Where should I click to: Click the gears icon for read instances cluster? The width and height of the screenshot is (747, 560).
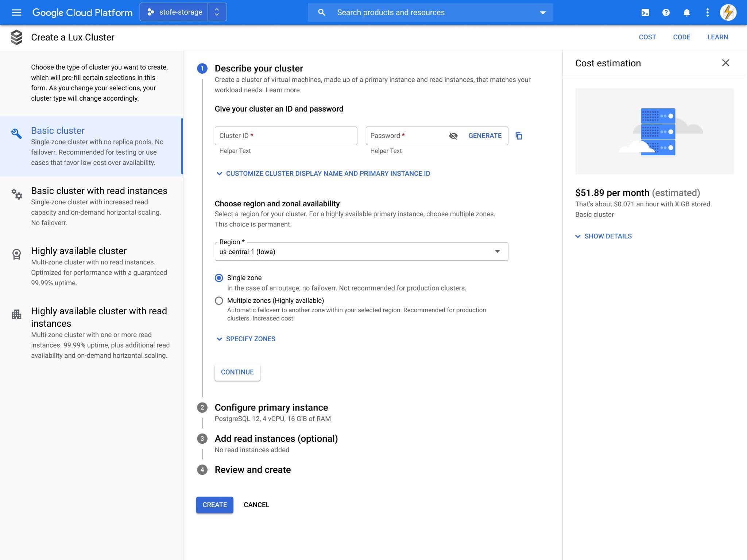(16, 194)
